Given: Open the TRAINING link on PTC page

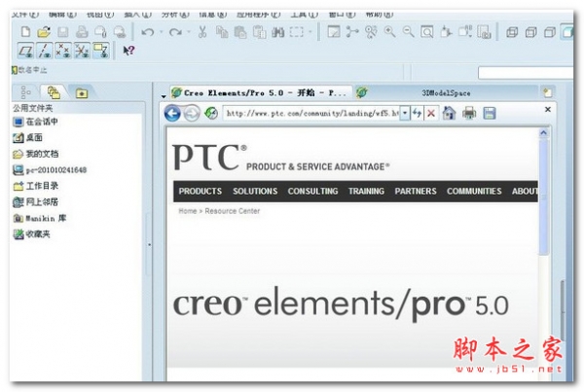Looking at the screenshot, I should tap(366, 192).
